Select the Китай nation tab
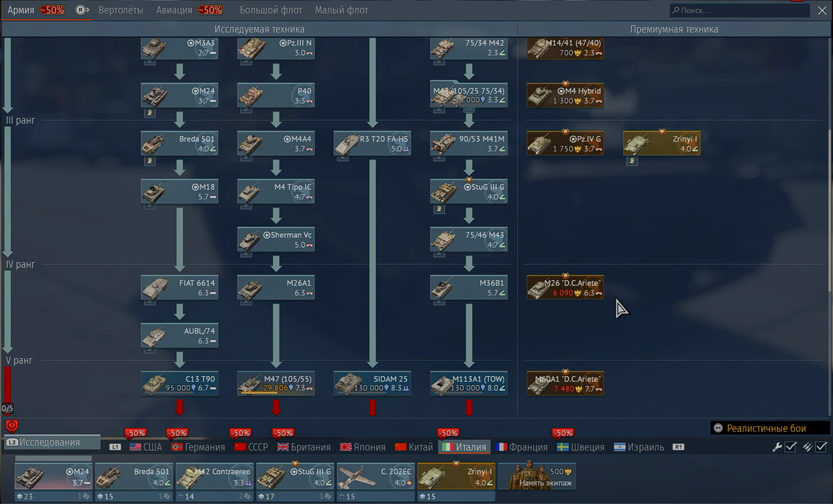 pyautogui.click(x=414, y=447)
